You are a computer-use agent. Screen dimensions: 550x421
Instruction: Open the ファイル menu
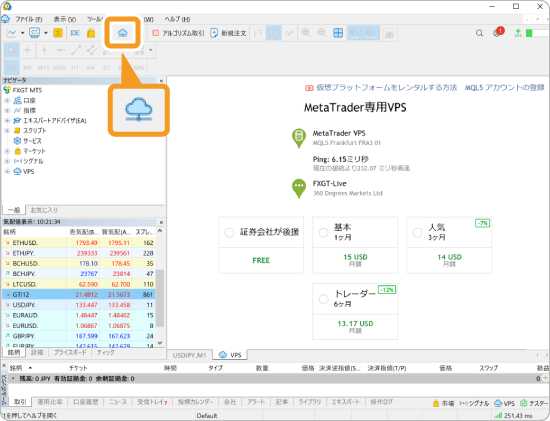pos(28,19)
